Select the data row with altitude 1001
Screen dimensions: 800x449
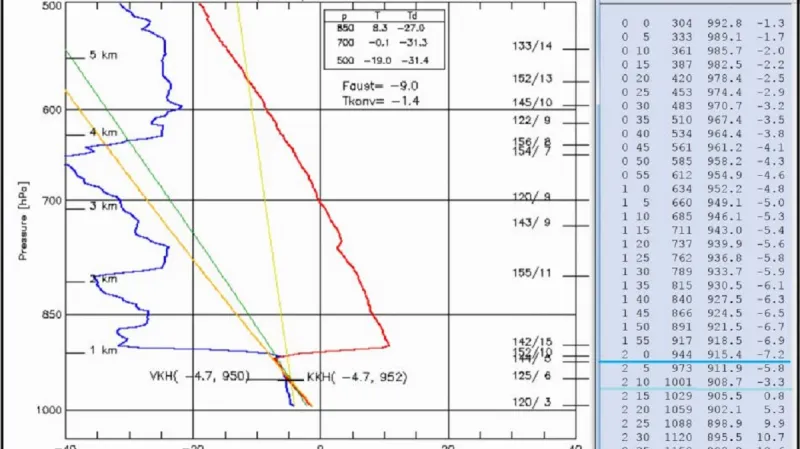pos(697,382)
